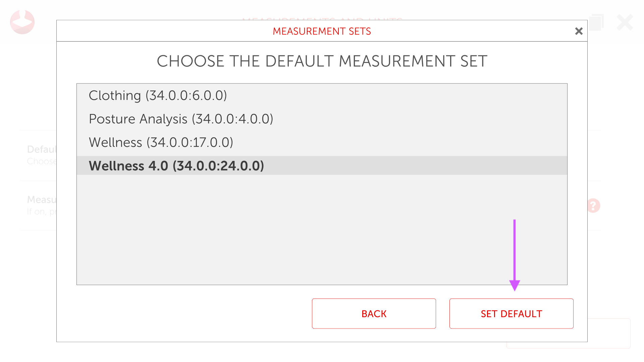This screenshot has height=362, width=644.
Task: Click the dimmed red logo icon
Action: point(22,22)
